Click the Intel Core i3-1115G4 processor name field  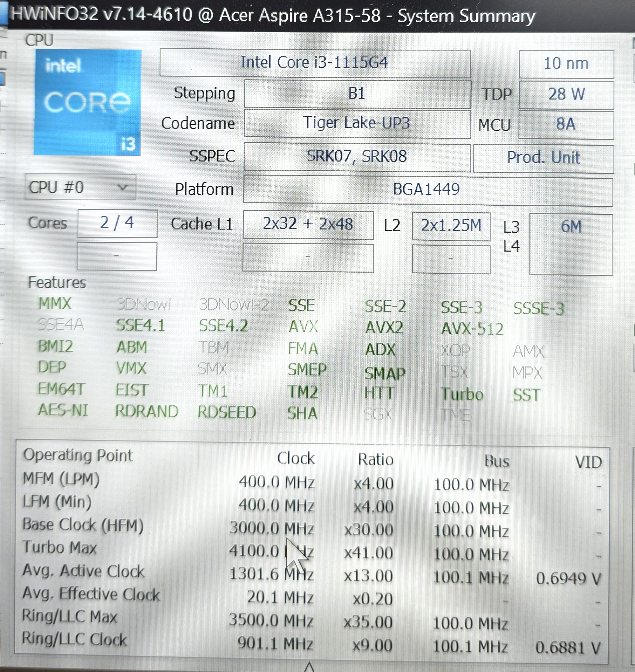point(315,63)
